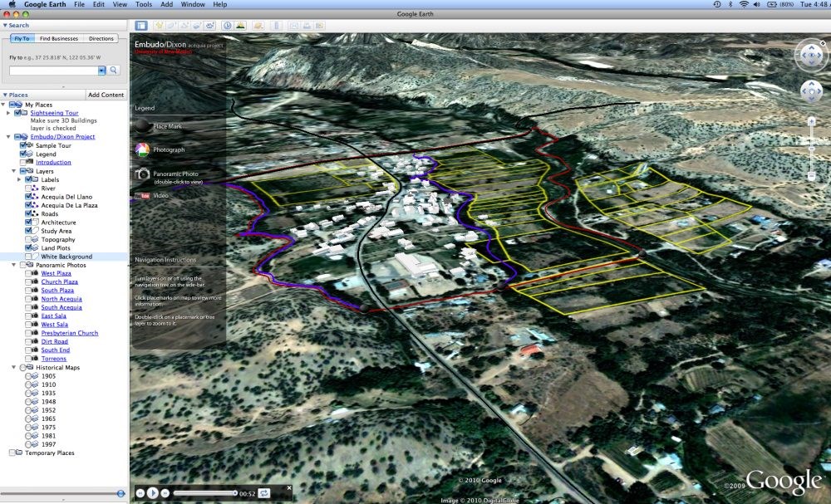Viewport: 831px width, 504px height.
Task: Click the switch planets toolbar icon
Action: (x=258, y=26)
